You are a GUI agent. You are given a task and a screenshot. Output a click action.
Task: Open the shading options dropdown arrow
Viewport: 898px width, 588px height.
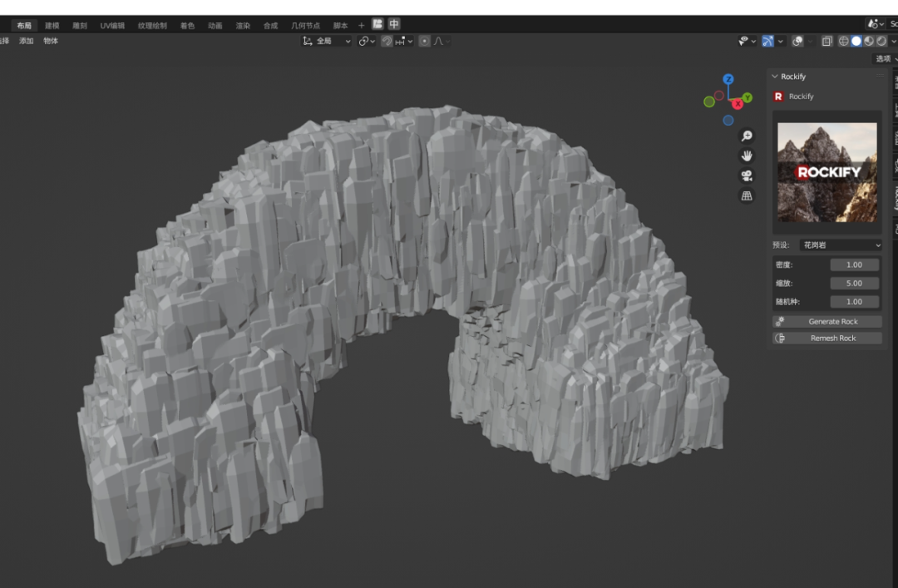(893, 41)
